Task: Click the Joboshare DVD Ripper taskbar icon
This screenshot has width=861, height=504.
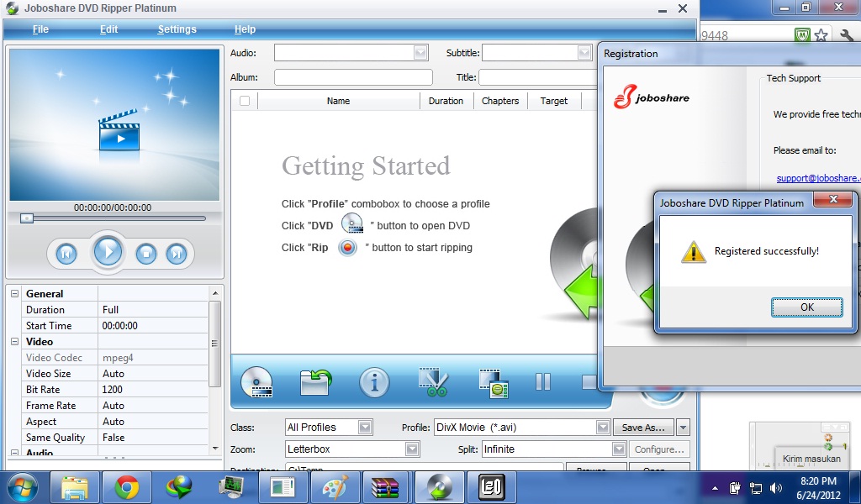Action: 438,487
